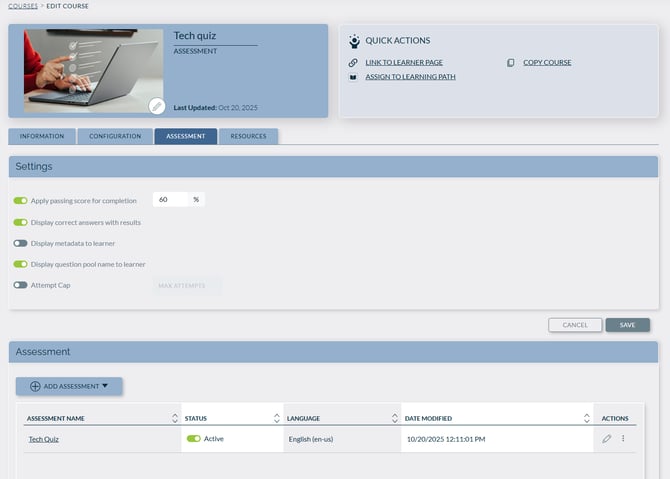
Task: Expand the Add Assessment dropdown arrow
Action: point(105,386)
